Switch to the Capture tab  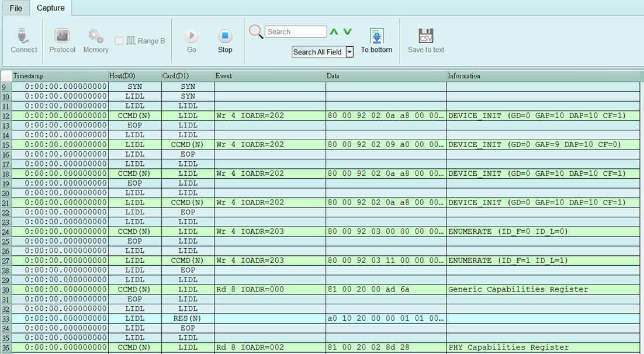click(50, 8)
